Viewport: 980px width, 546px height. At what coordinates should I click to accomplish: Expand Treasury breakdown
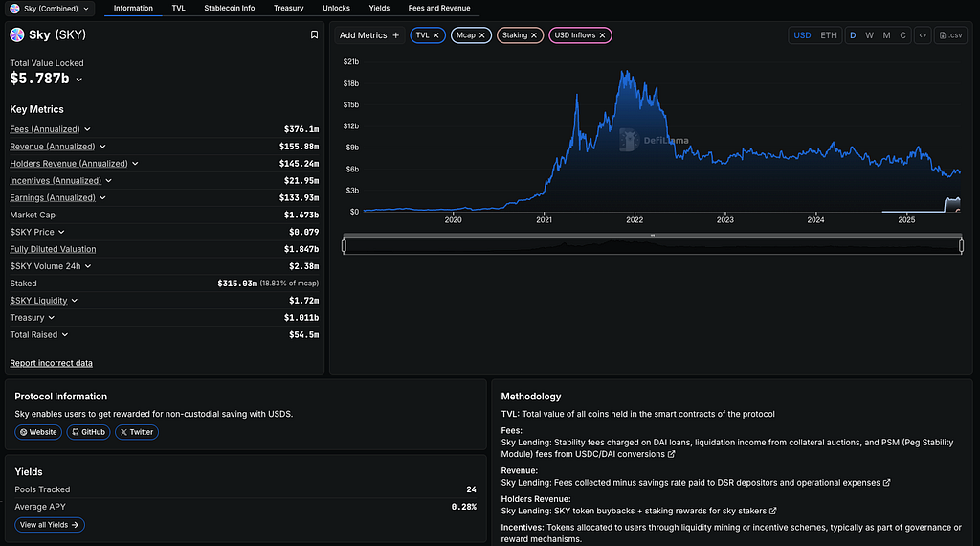click(x=52, y=318)
